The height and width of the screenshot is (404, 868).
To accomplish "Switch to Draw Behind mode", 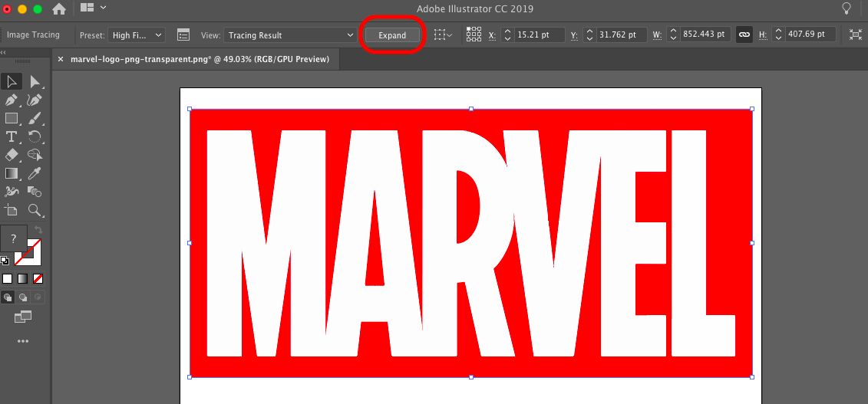I will point(23,297).
